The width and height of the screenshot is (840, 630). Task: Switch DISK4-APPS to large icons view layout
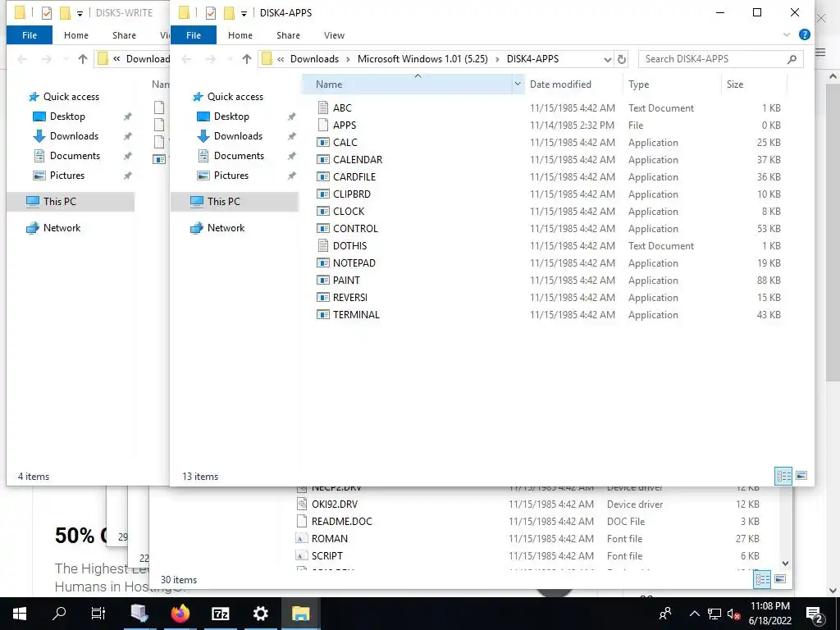tap(801, 476)
